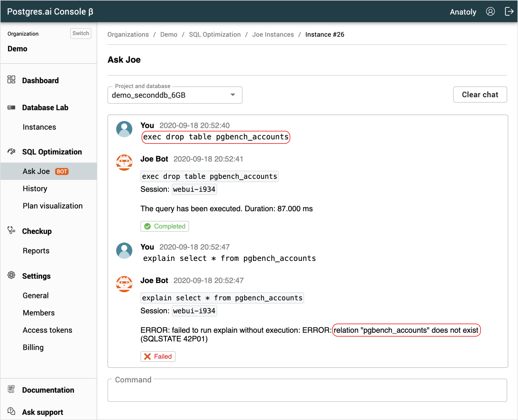Select Ask Joe in the sidebar
The width and height of the screenshot is (518, 420).
click(x=49, y=171)
